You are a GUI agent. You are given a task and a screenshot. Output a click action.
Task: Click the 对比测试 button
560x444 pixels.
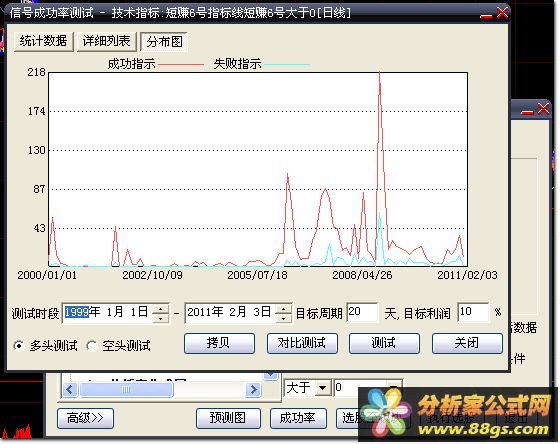pos(302,343)
